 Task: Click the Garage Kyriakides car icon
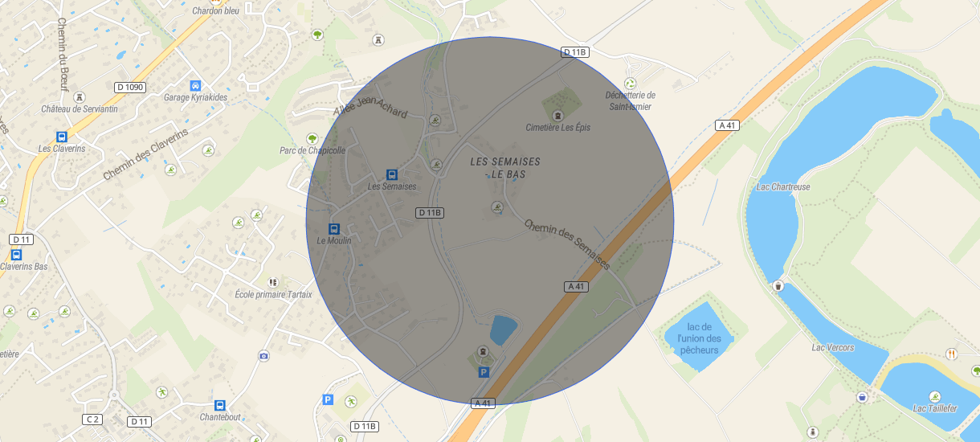click(x=195, y=85)
